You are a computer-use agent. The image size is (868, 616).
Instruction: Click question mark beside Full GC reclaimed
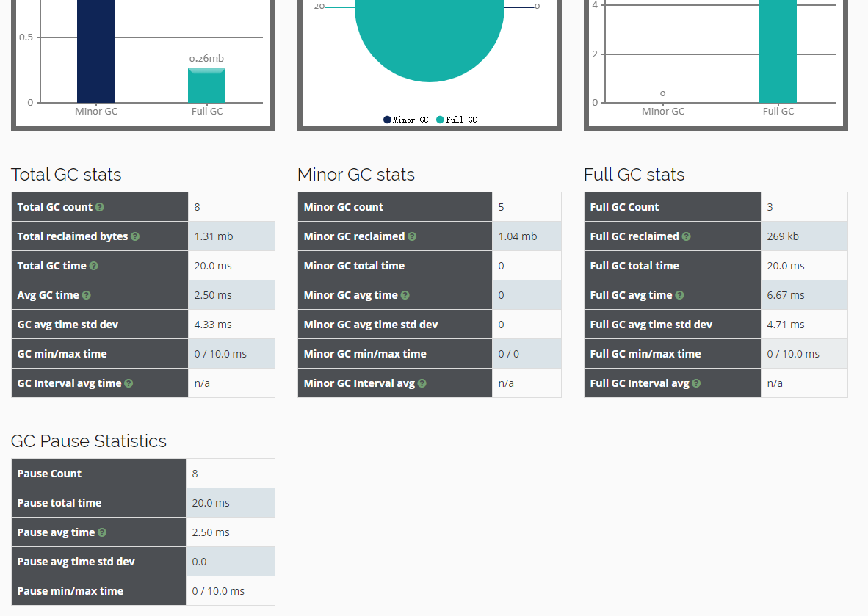click(687, 236)
